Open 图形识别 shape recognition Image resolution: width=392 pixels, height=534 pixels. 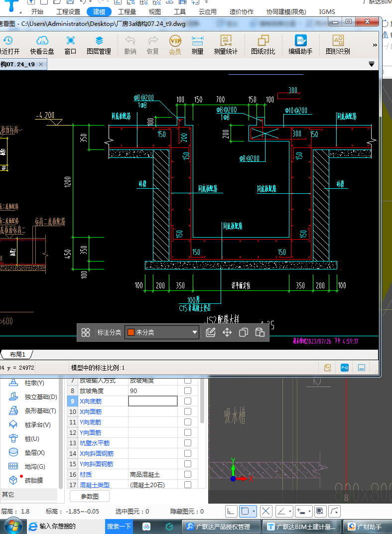tap(338, 45)
